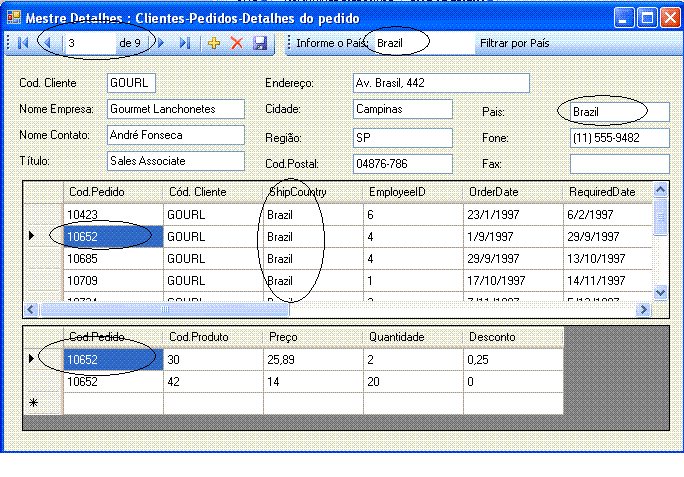Go to first record in navigator

coord(23,43)
